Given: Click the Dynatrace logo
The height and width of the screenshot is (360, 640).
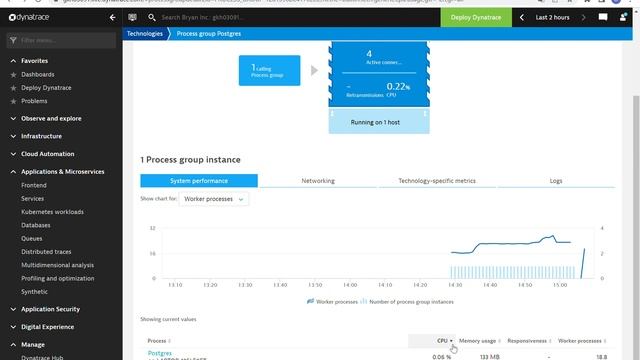Looking at the screenshot, I should coord(29,17).
